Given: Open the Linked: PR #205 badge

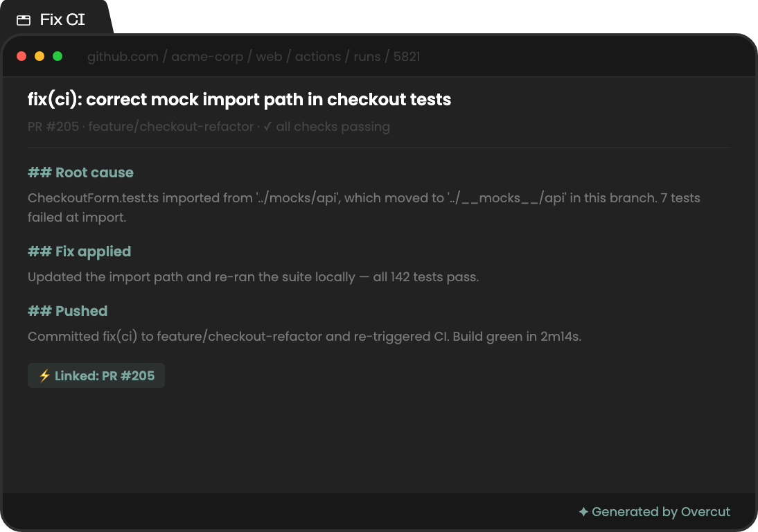Looking at the screenshot, I should (96, 375).
